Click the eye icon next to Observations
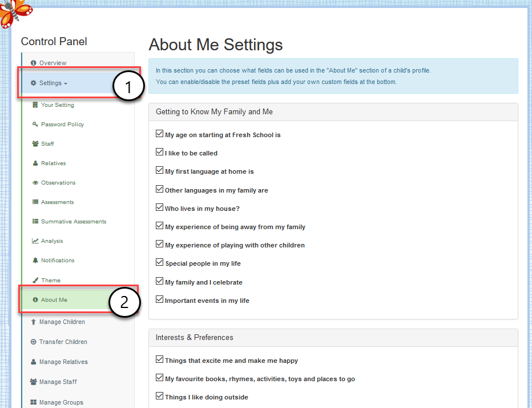 click(x=35, y=183)
